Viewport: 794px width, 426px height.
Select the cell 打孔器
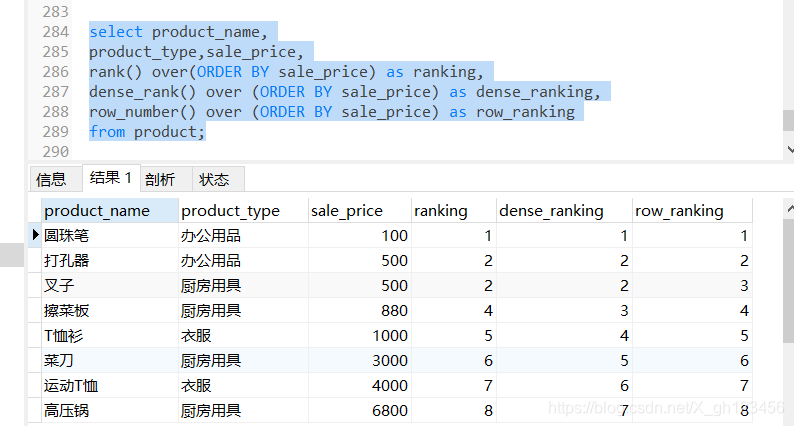(110, 260)
